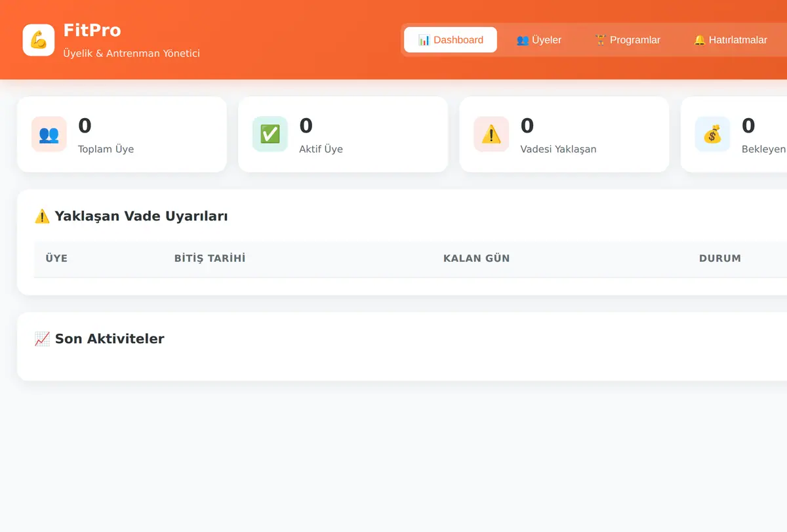Open the Dashboard tab
Viewport: 787px width, 532px height.
[451, 40]
